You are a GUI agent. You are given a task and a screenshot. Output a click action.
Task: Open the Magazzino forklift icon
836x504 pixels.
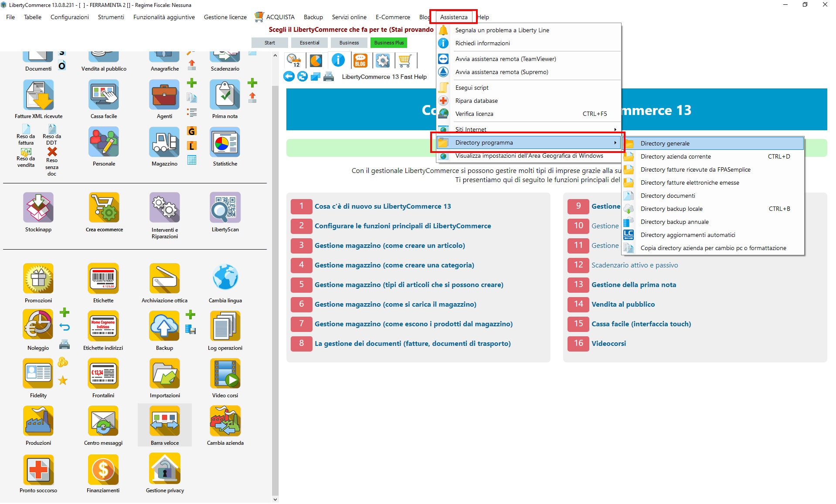[164, 142]
